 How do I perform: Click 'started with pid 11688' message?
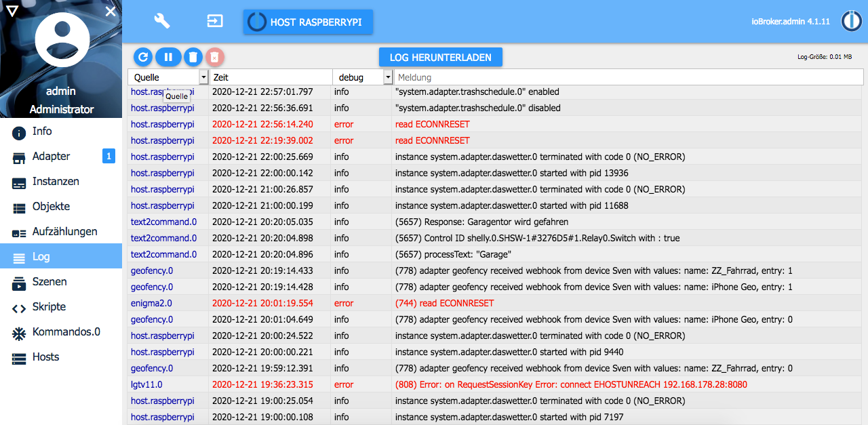click(512, 205)
